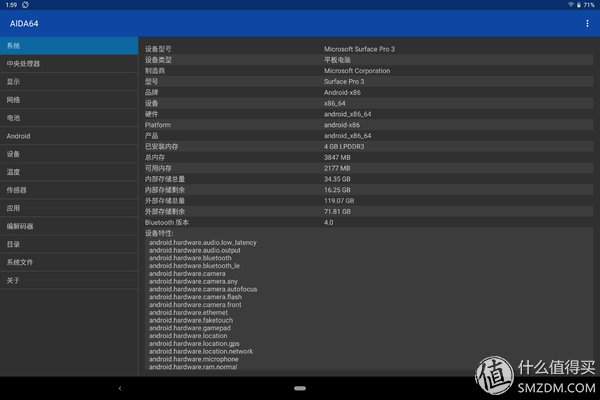Select the 119.07 GB external storage value
This screenshot has width=600, height=400.
tap(339, 201)
